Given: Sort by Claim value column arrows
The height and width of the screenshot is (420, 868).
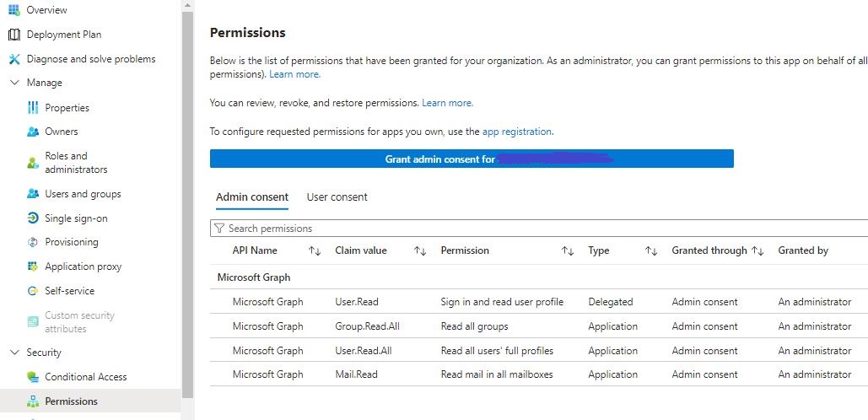Looking at the screenshot, I should [x=420, y=250].
